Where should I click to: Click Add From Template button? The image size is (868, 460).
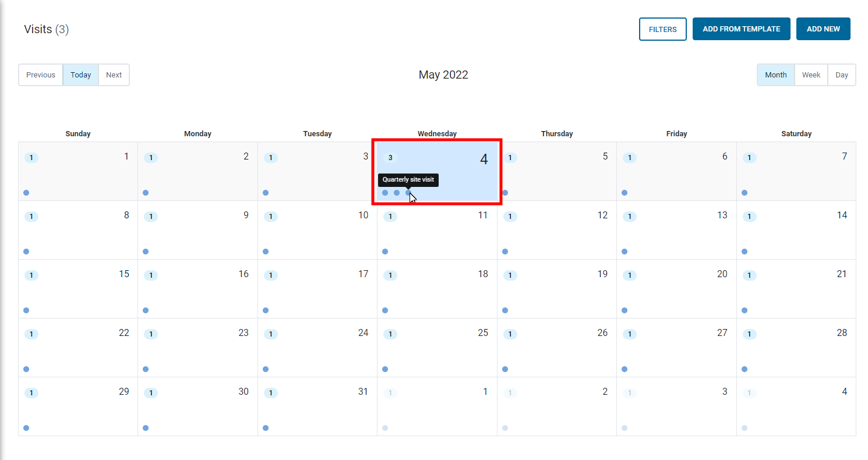pos(742,29)
